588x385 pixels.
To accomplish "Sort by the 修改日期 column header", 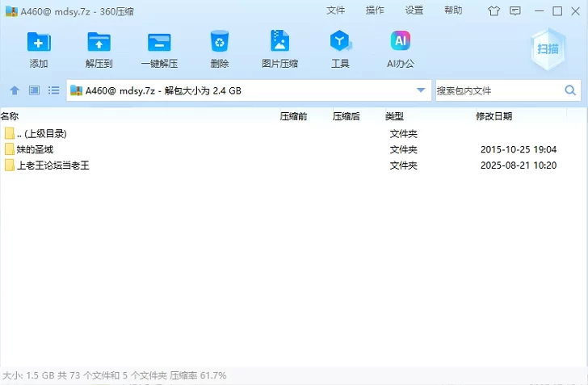I will point(493,116).
